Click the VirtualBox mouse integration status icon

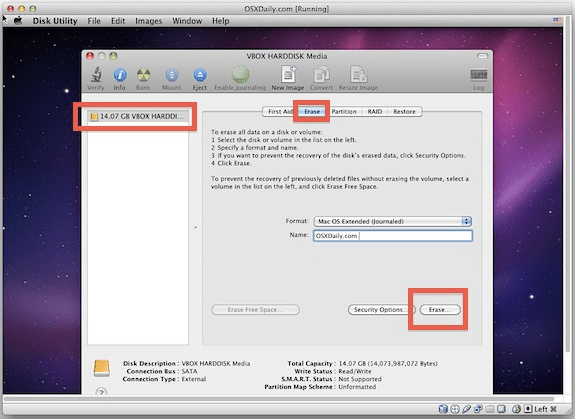(x=516, y=409)
